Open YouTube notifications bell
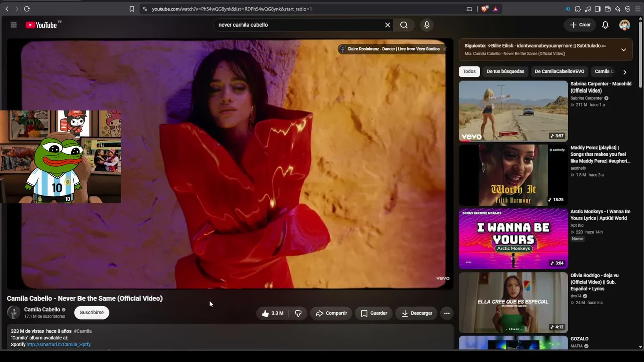This screenshot has width=644, height=362. (x=605, y=25)
